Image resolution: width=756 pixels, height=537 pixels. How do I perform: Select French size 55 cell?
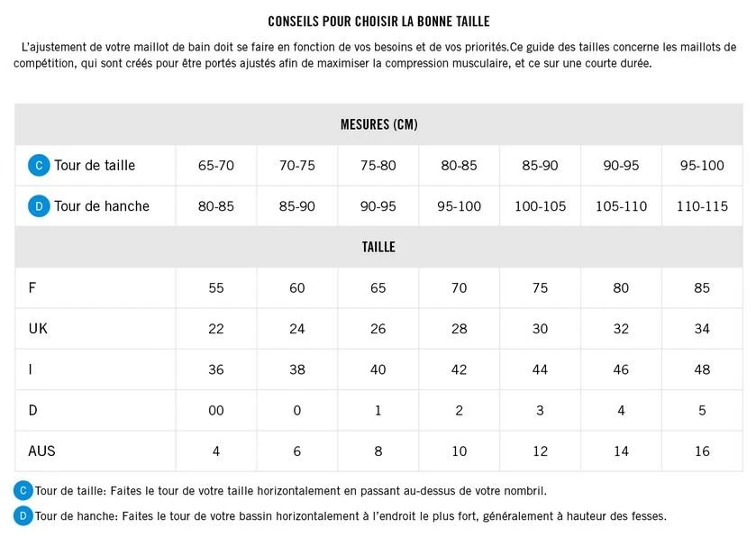pos(216,288)
